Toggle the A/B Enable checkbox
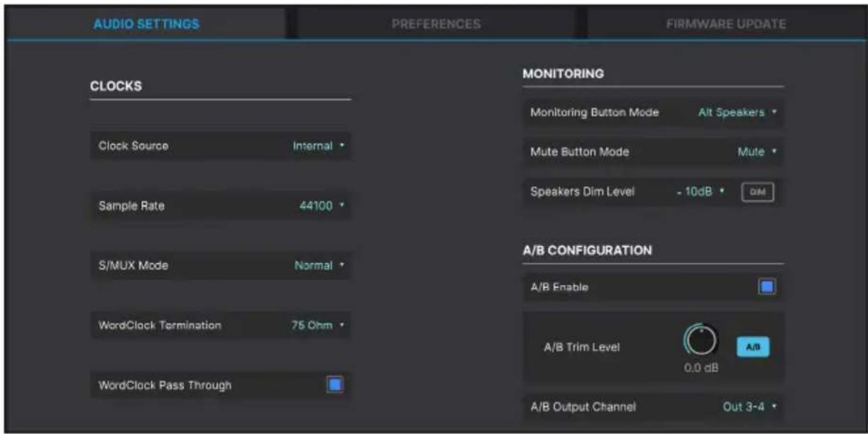 (x=767, y=287)
